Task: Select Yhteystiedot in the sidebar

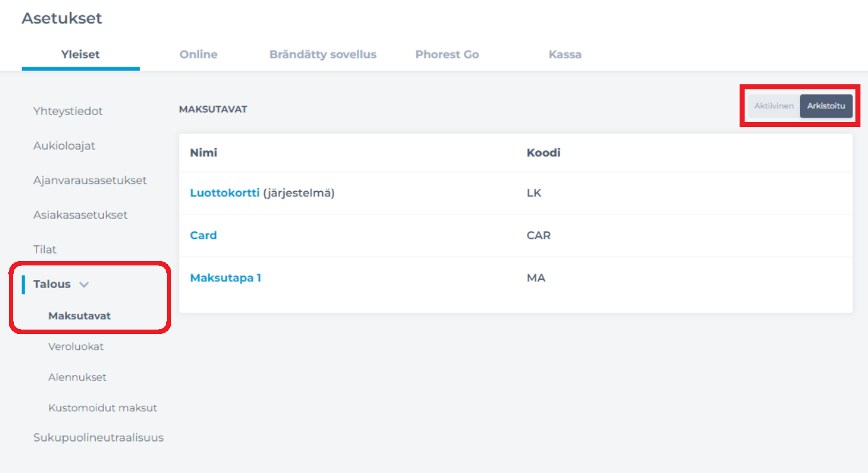Action: (x=68, y=111)
